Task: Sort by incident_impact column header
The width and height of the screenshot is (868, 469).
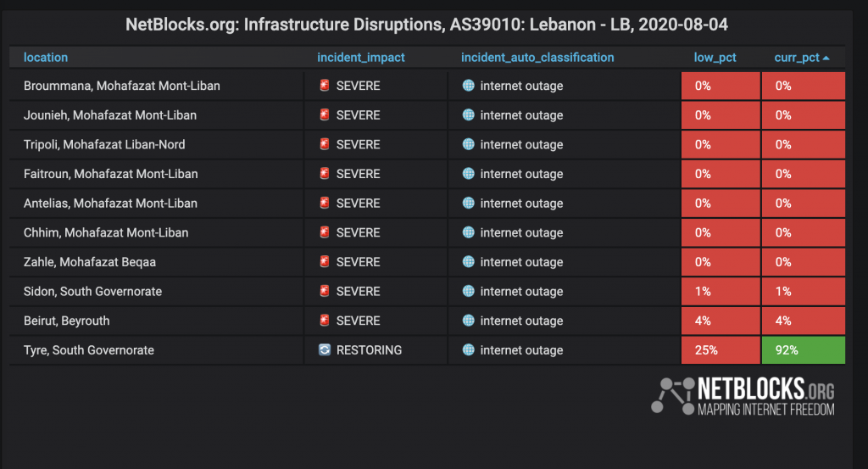Action: point(361,58)
